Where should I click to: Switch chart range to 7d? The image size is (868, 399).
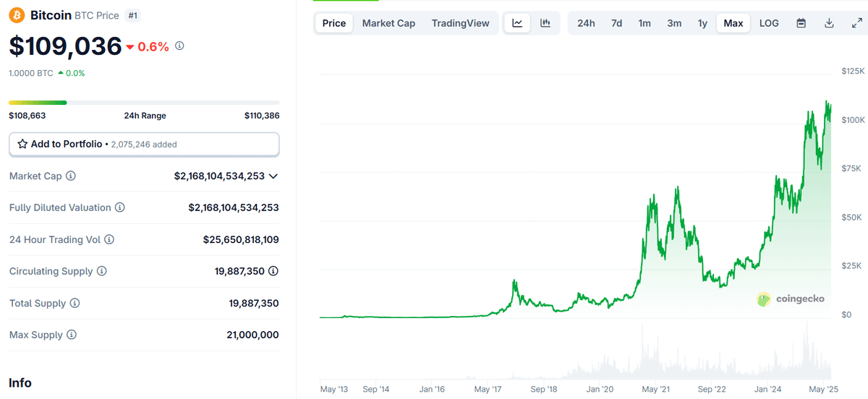616,23
